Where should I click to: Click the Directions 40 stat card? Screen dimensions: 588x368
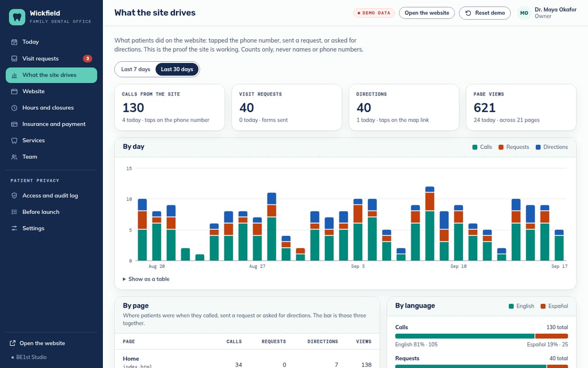pos(404,107)
